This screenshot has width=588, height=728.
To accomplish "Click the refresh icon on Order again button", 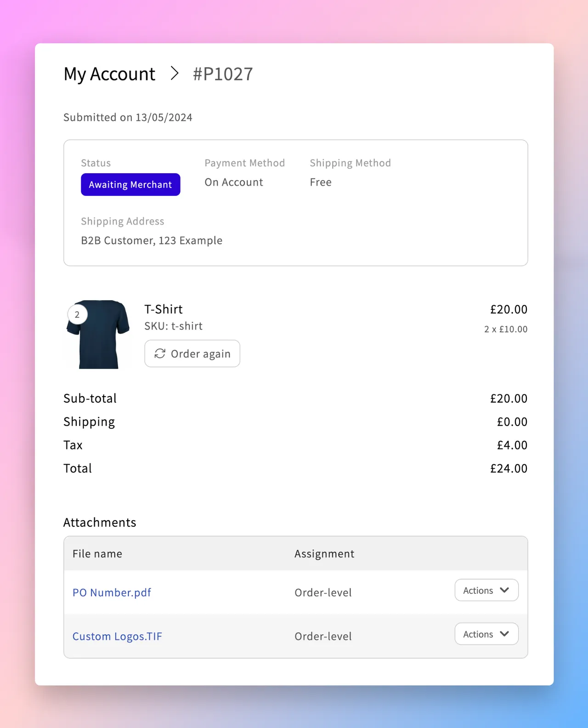I will point(160,354).
